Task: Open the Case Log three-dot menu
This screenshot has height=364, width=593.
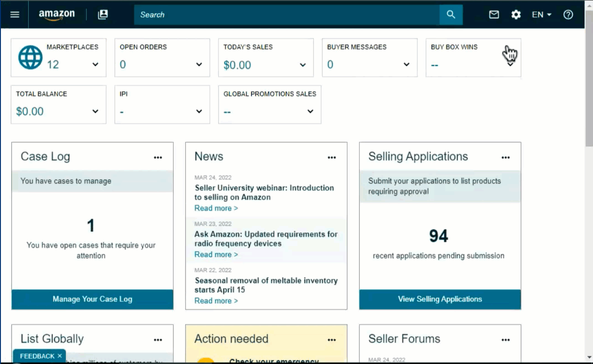Action: point(158,158)
